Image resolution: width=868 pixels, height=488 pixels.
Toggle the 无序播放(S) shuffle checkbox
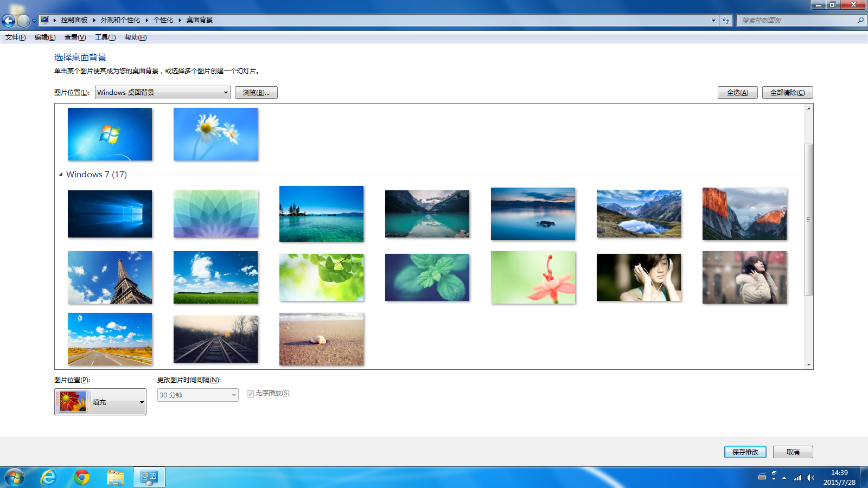click(x=250, y=394)
